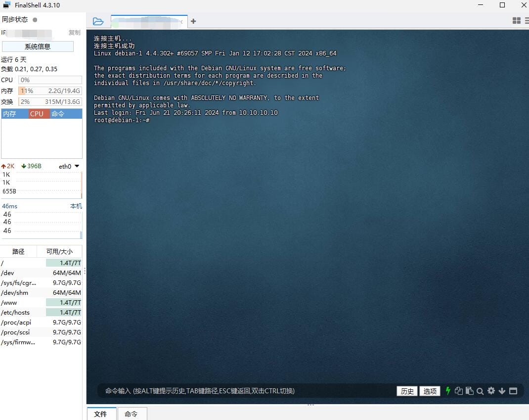Select the 文件 tab at the bottom

(x=101, y=414)
